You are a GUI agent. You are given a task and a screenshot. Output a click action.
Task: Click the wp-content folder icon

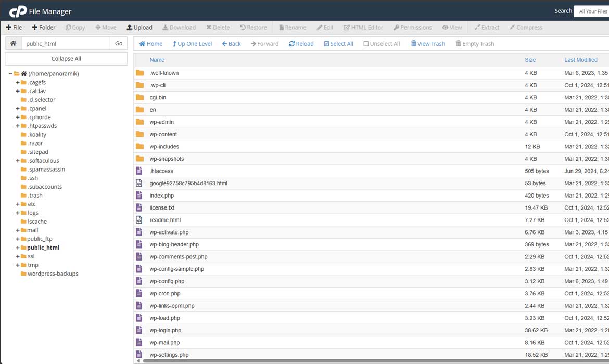(139, 134)
